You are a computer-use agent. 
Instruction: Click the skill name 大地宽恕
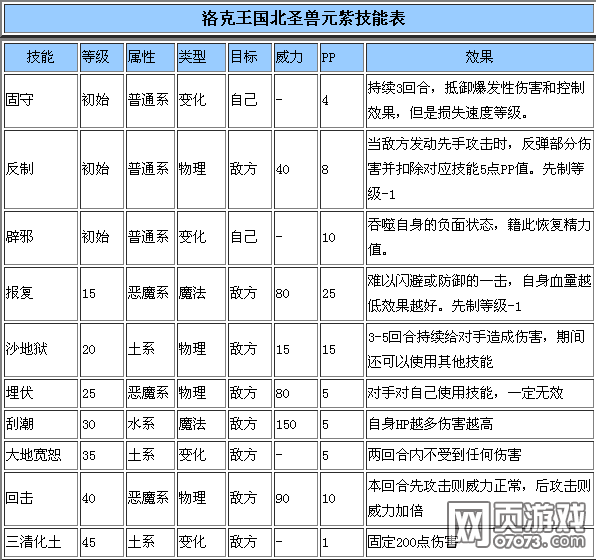point(33,455)
